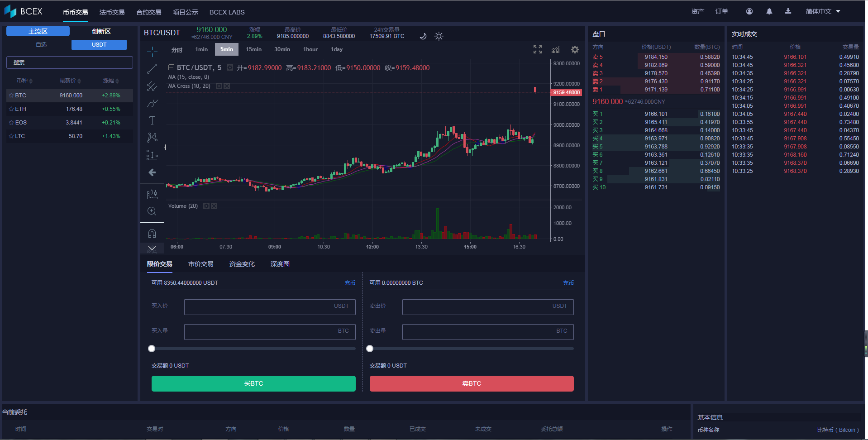Open chart settings gear
868x440 pixels.
(575, 49)
